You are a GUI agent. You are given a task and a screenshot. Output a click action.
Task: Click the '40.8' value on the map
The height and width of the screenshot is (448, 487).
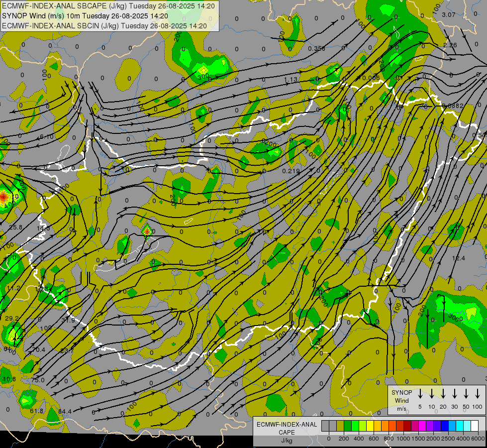coord(8,379)
